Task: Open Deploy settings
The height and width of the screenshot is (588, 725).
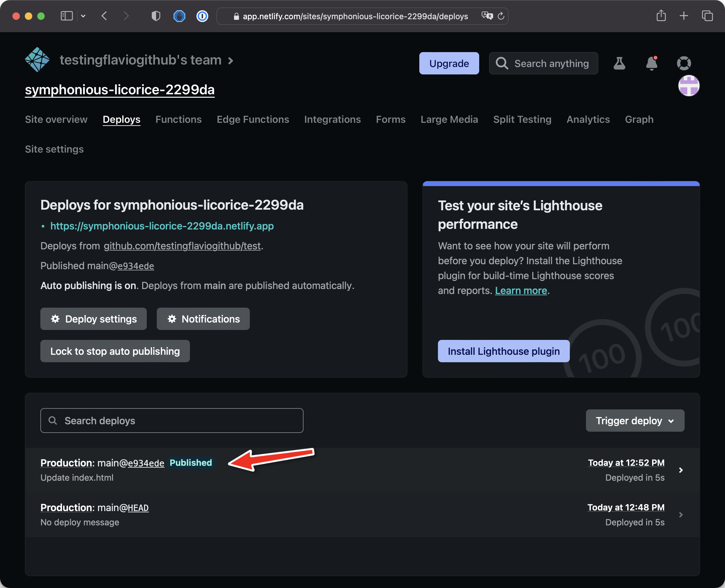Action: pyautogui.click(x=93, y=319)
